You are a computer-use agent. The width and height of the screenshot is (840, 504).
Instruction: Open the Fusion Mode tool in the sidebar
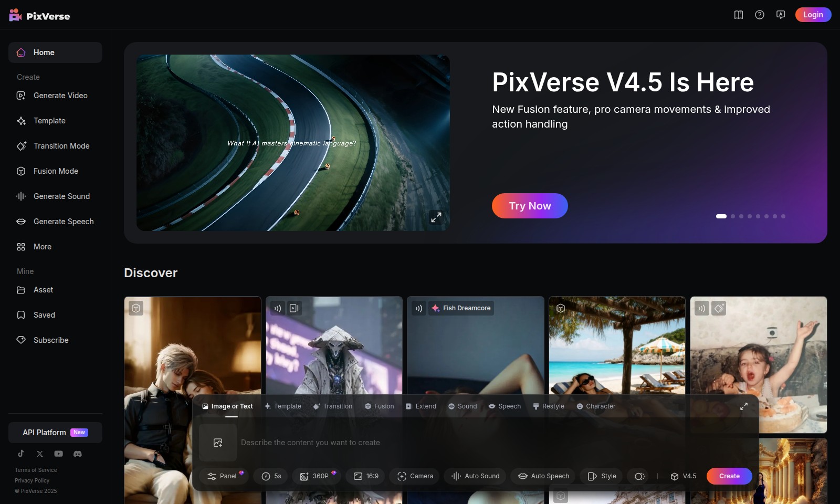point(55,171)
